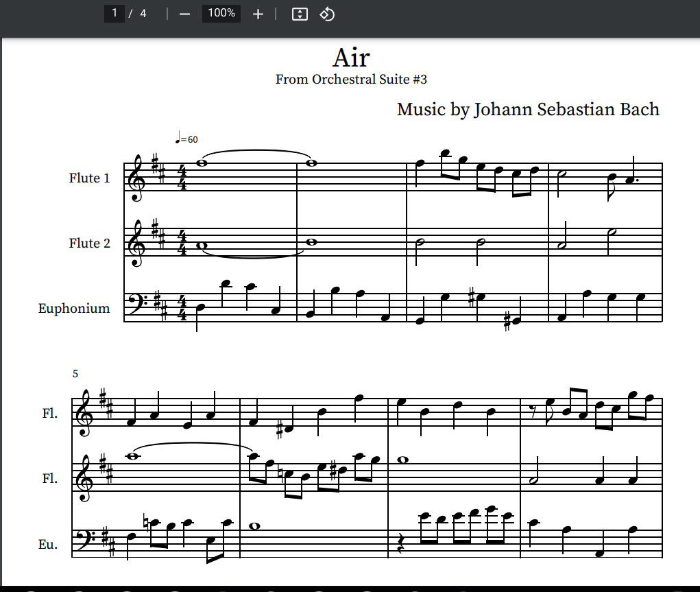Click the Euphonium staff label
700x592 pixels.
[74, 309]
